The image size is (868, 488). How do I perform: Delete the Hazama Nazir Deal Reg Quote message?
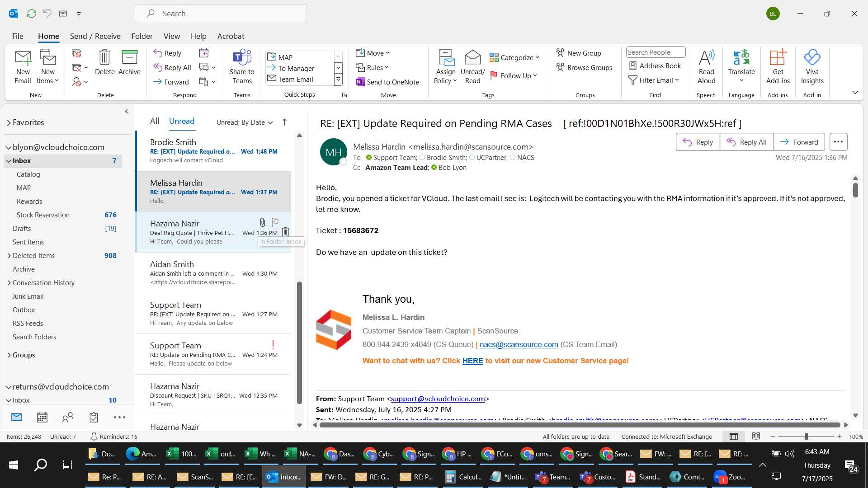285,232
